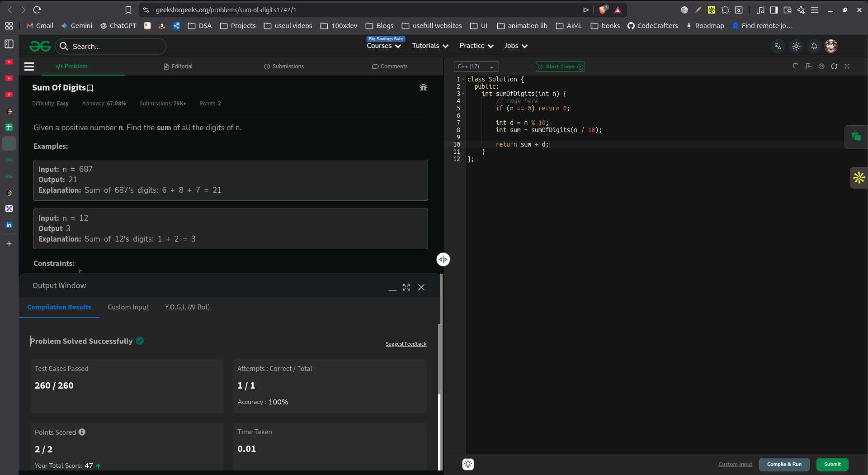This screenshot has width=868, height=475.
Task: Open the Y.O.G.I. (AI Bot) tab
Action: coord(187,307)
